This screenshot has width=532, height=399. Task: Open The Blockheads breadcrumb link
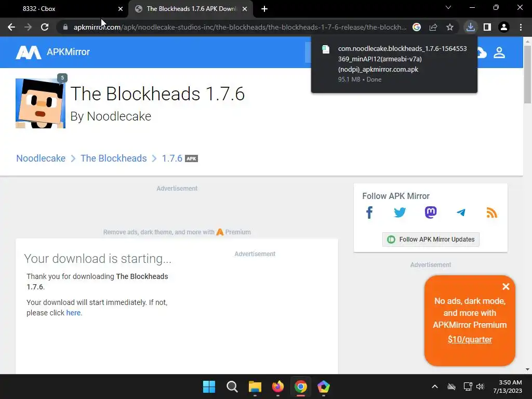pyautogui.click(x=114, y=158)
